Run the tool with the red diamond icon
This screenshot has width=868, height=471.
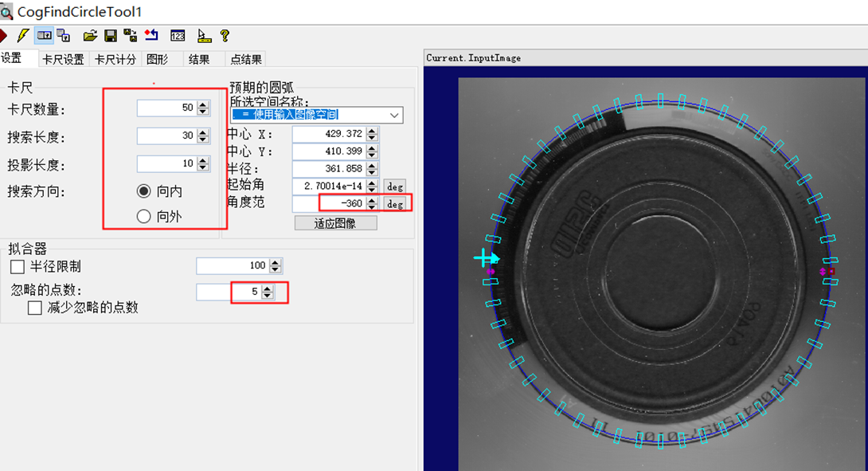2,36
